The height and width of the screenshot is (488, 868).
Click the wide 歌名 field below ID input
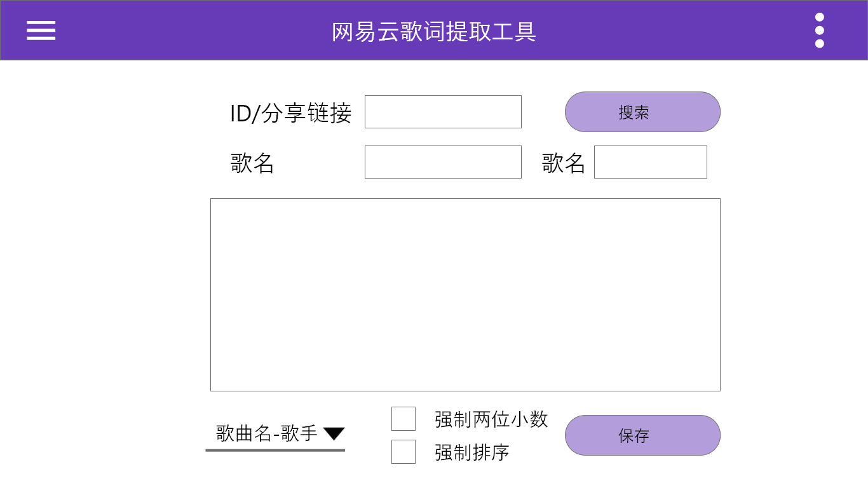[443, 162]
